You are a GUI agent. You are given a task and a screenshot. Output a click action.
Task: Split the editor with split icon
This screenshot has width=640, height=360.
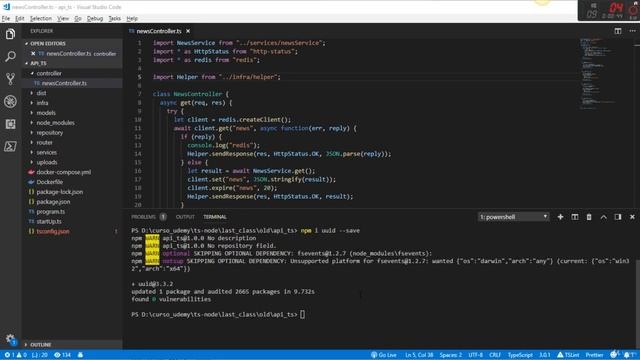click(x=618, y=31)
